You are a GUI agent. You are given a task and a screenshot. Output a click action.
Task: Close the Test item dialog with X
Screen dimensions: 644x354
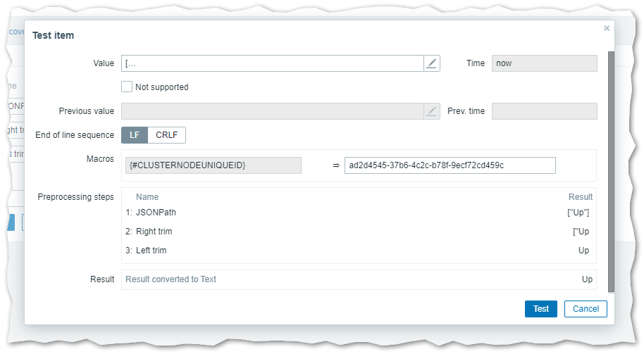pos(607,29)
